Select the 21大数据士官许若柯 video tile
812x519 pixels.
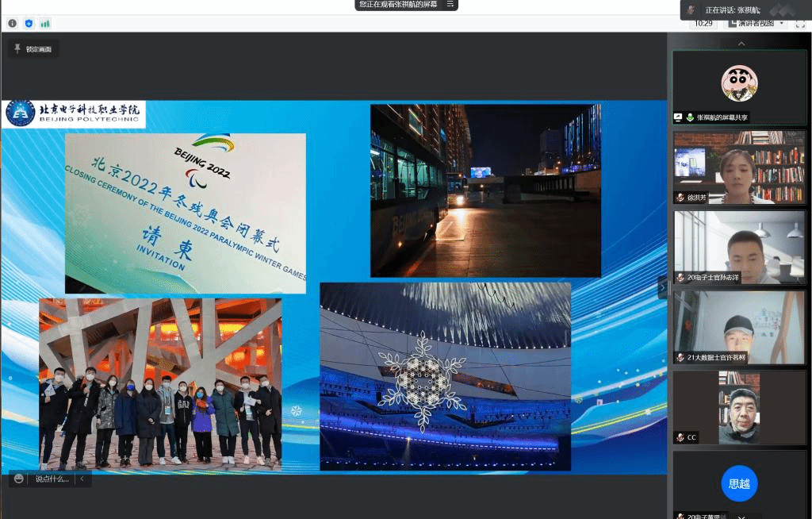point(739,327)
